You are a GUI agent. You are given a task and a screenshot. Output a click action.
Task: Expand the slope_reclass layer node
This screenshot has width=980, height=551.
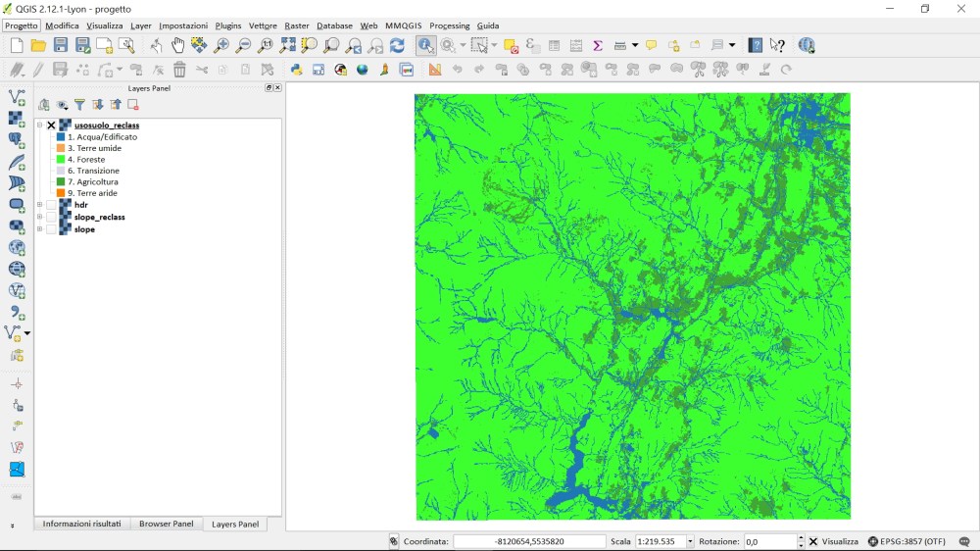tap(40, 217)
